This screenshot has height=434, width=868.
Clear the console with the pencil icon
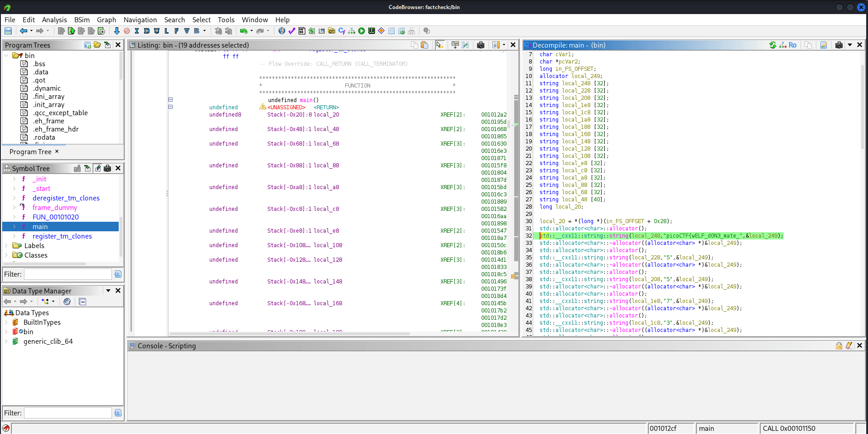[849, 346]
